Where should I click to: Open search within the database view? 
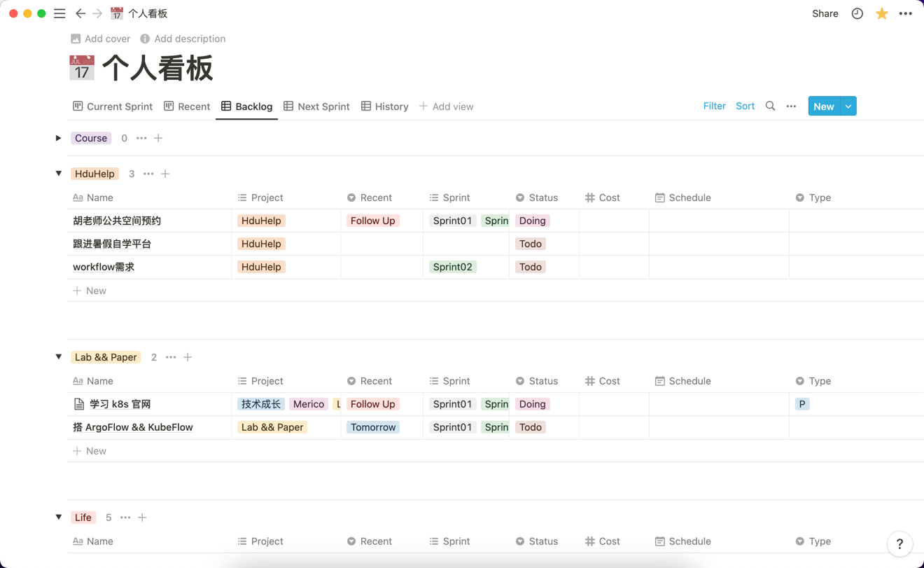point(770,106)
